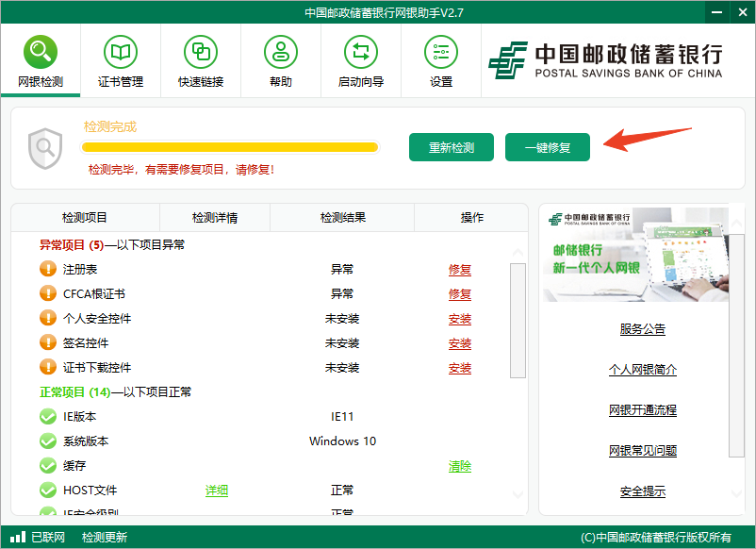Click the results list scroll-down arrow
The height and width of the screenshot is (549, 756).
[518, 494]
